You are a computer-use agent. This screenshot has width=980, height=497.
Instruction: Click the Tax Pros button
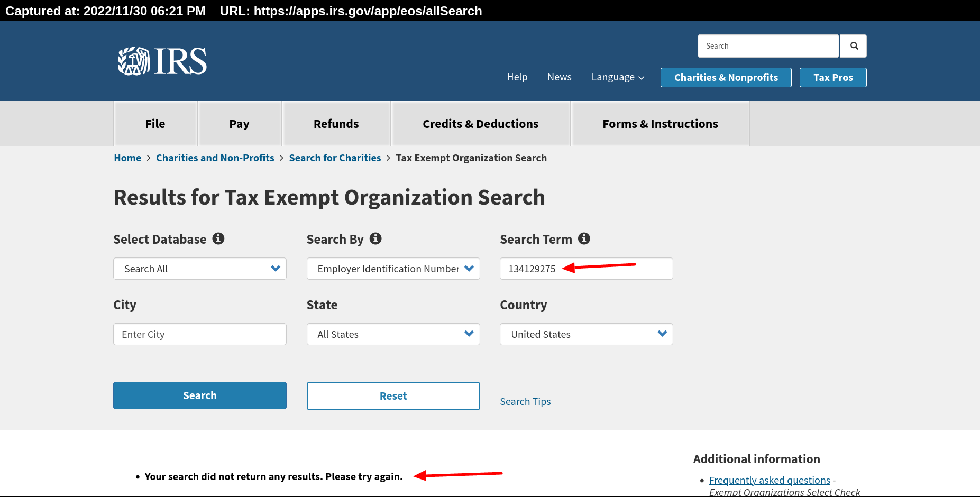(833, 78)
